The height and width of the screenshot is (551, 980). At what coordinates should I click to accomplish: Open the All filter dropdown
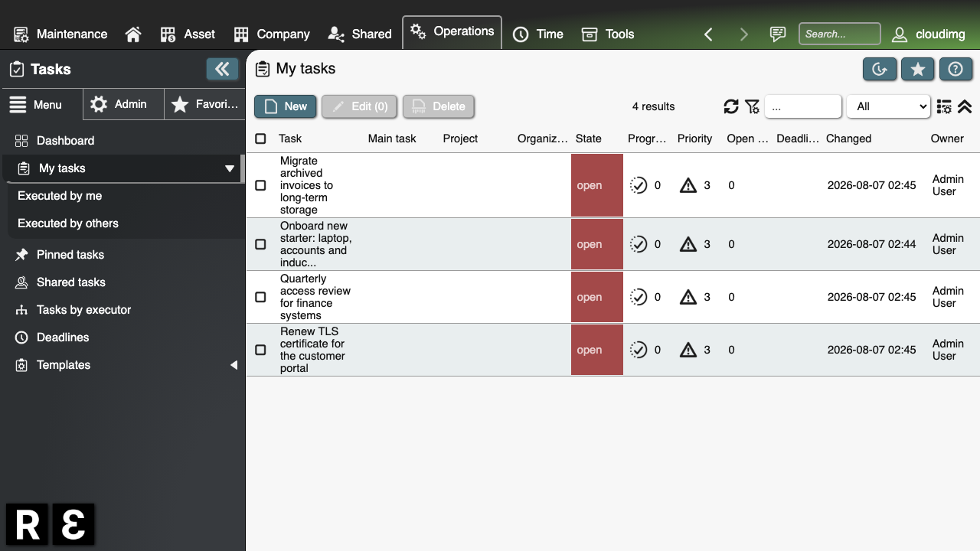click(888, 106)
